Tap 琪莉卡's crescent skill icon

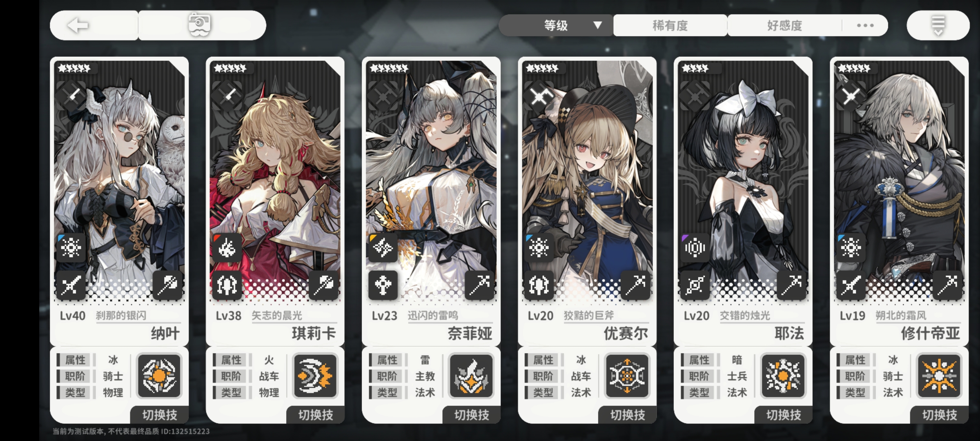315,376
